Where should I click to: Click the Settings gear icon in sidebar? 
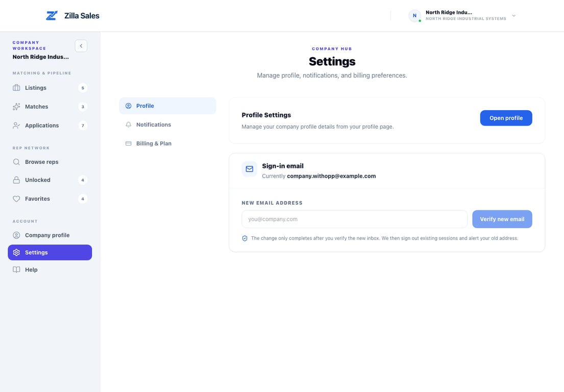(x=16, y=253)
